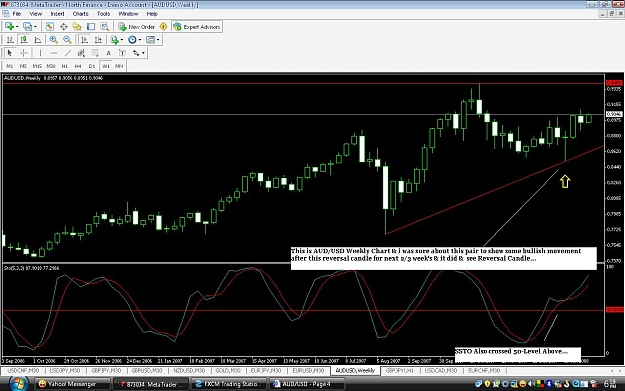625x391 pixels.
Task: Select the Fibonacci Retracement tool
Action: tap(95, 53)
